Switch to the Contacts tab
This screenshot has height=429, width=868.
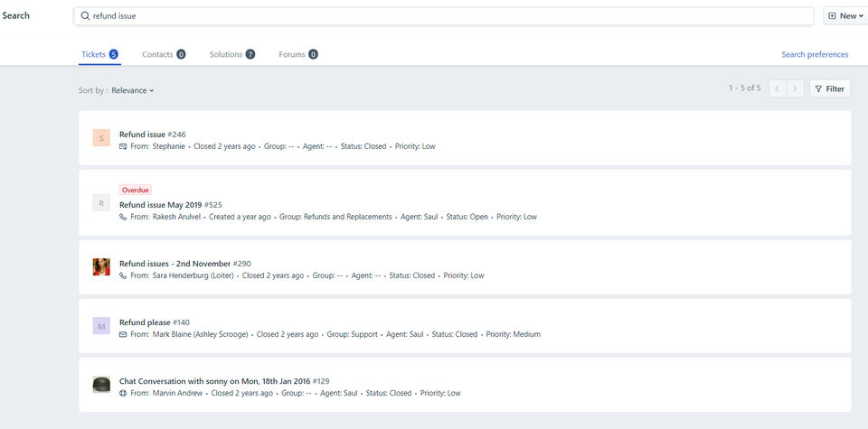pyautogui.click(x=164, y=54)
